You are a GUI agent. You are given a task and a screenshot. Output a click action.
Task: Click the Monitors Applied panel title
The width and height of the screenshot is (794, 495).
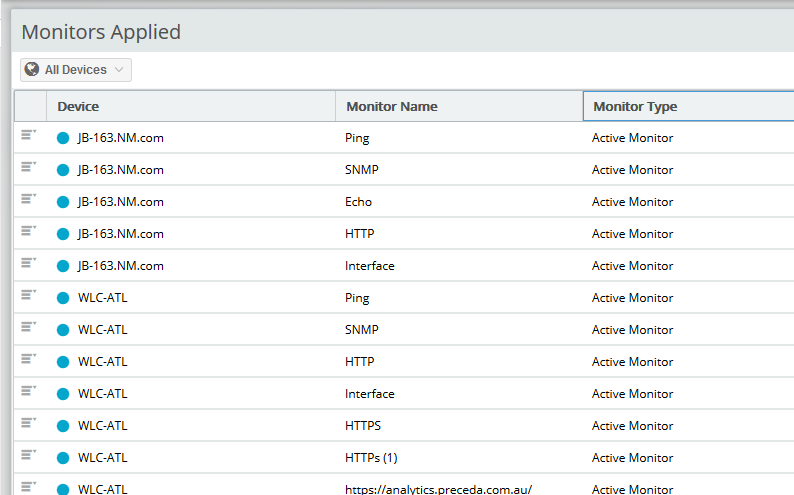tap(101, 32)
